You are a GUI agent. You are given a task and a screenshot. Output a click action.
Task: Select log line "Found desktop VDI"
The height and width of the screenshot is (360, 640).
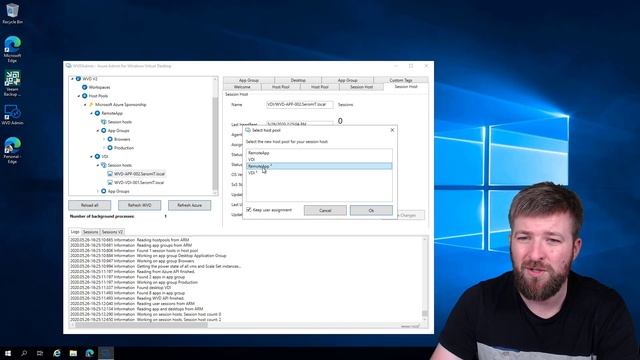click(121, 287)
